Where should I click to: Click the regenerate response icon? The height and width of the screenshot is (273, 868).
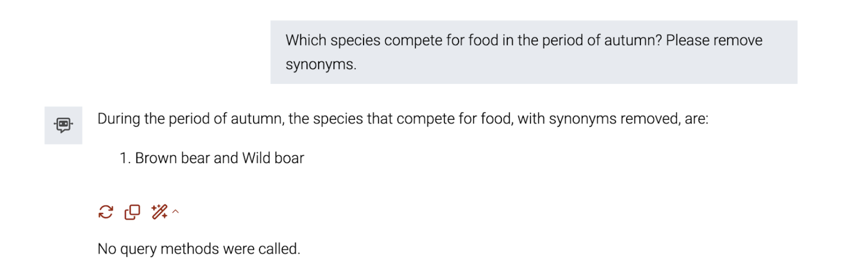(105, 212)
